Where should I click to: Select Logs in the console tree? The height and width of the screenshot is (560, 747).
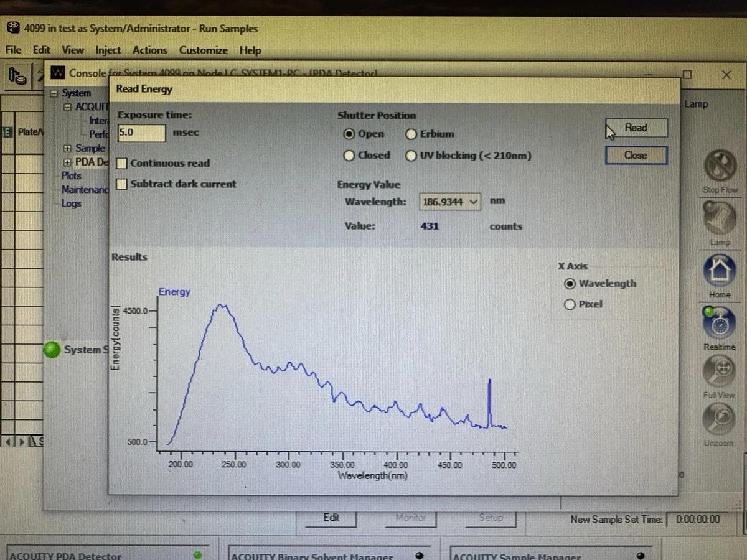pyautogui.click(x=71, y=203)
